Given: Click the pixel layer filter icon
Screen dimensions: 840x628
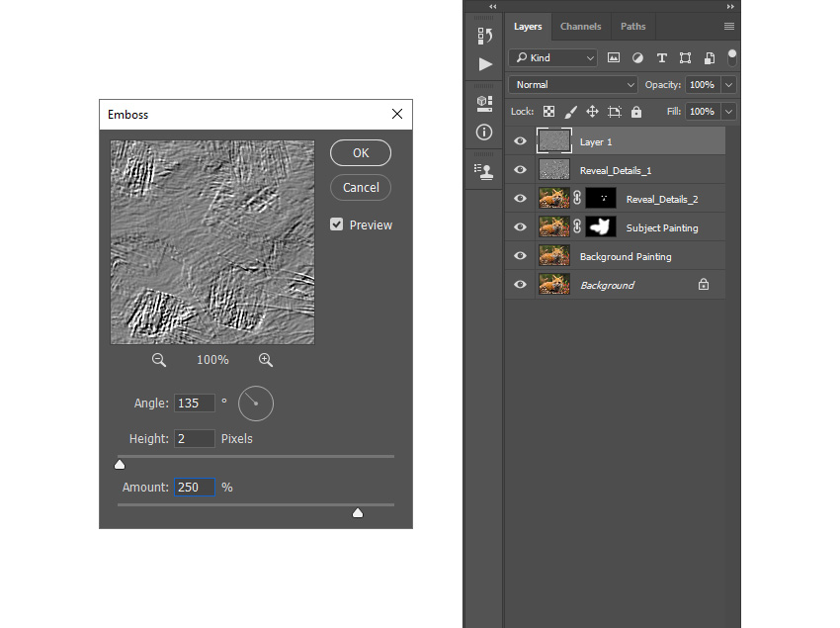Looking at the screenshot, I should (x=614, y=58).
